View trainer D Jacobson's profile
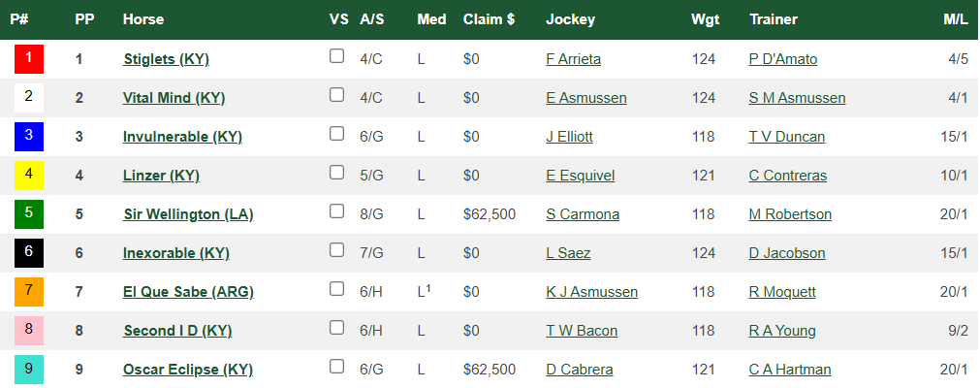Viewport: 980px width, 388px height. point(787,253)
